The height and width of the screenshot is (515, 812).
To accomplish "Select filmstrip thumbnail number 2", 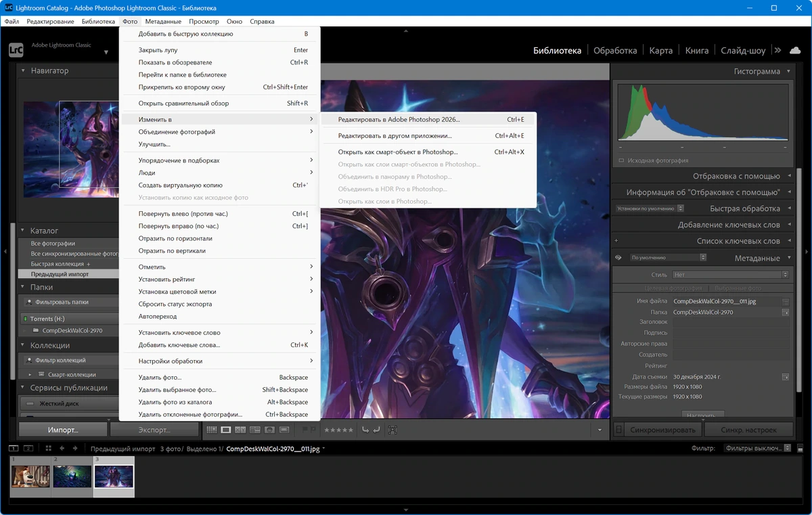I will coord(72,476).
